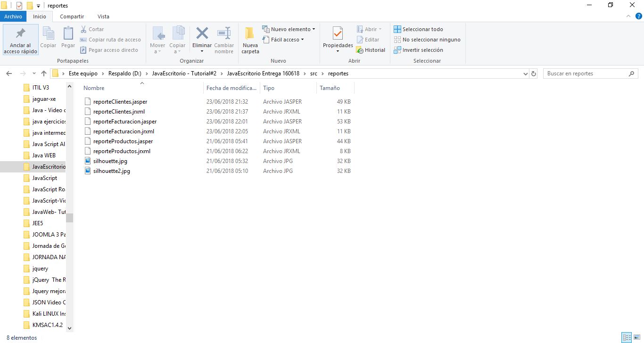Open the Archivo menu tab
The image size is (644, 343).
click(13, 16)
